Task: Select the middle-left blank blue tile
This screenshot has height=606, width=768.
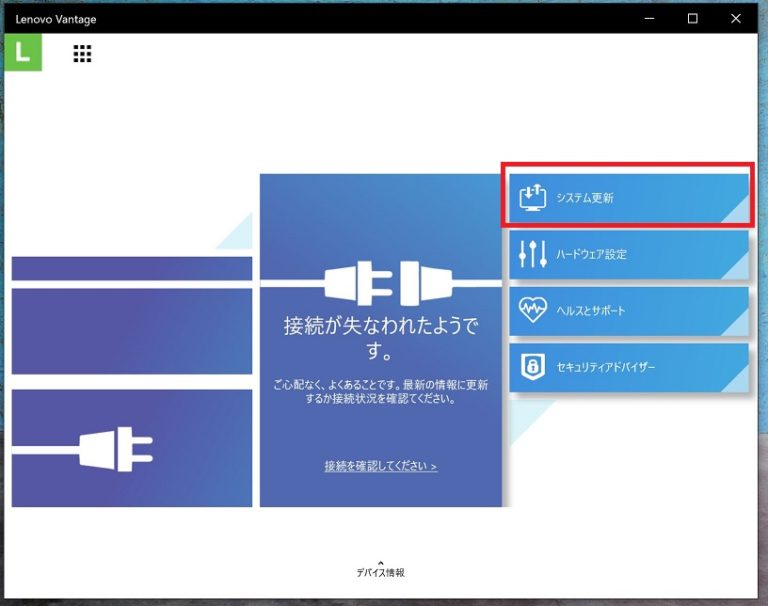Action: click(x=132, y=331)
